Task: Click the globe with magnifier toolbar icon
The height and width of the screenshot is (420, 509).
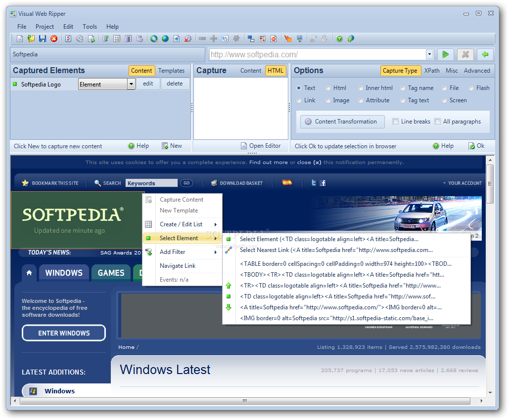Action: tap(154, 39)
